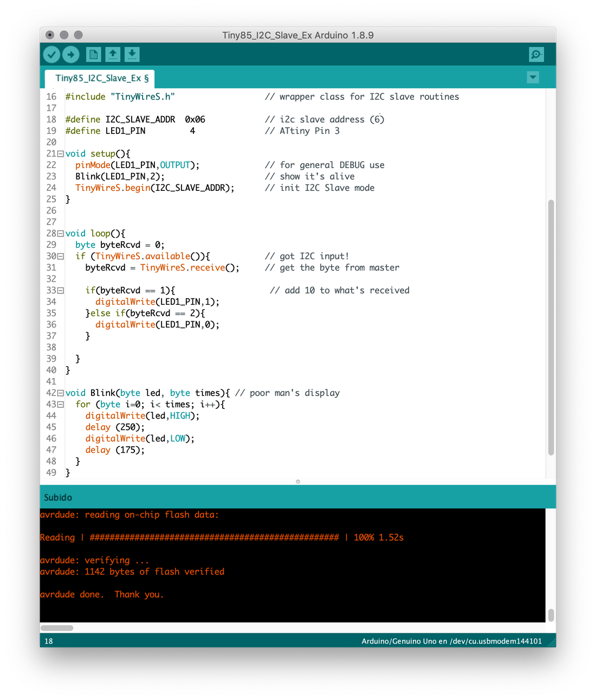This screenshot has width=596, height=700.
Task: Click the 'add 10 to what's received' comment
Action: coord(340,290)
